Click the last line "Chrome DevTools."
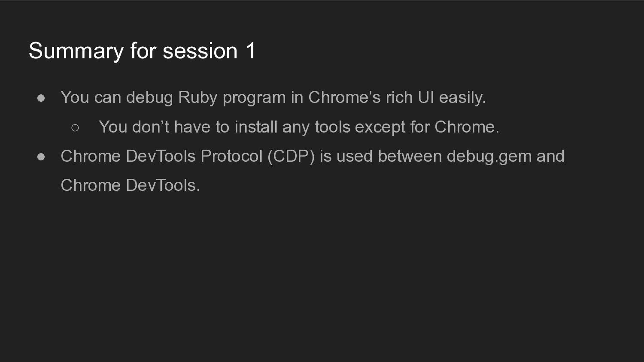 click(131, 186)
